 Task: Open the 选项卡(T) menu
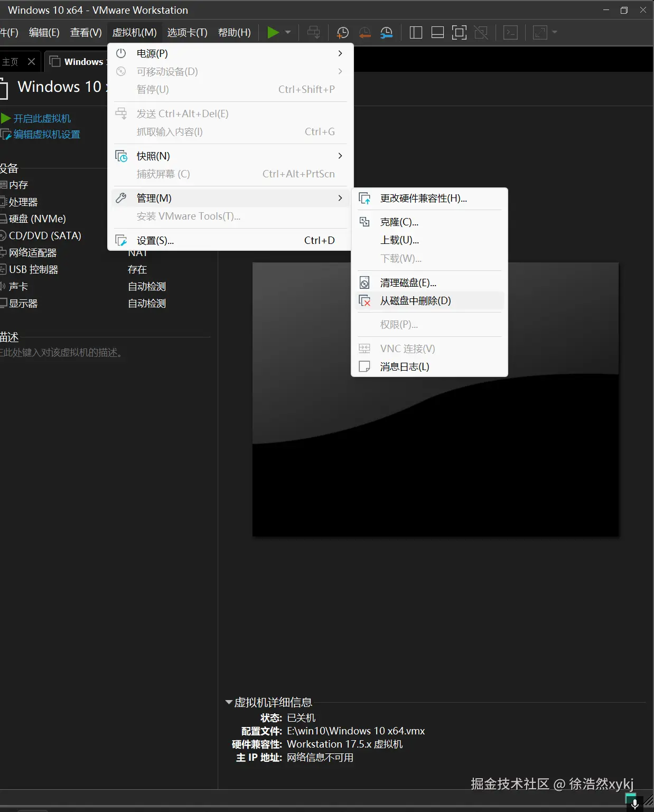[x=188, y=33]
